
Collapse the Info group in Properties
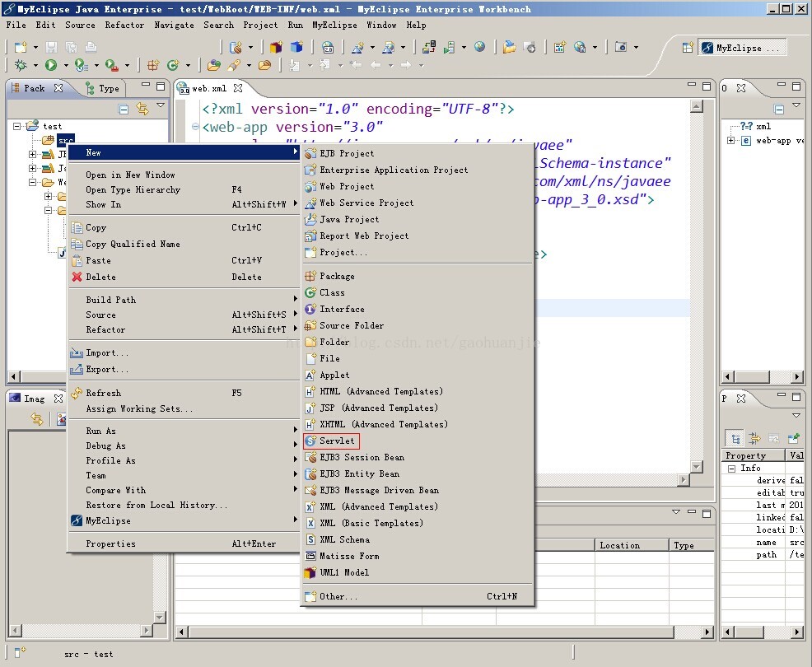click(x=732, y=469)
